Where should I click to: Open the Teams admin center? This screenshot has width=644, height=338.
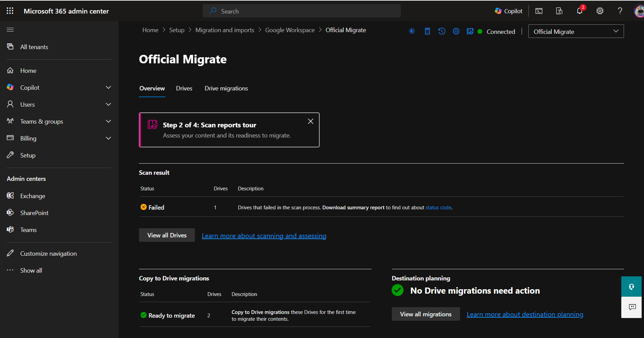pyautogui.click(x=28, y=230)
